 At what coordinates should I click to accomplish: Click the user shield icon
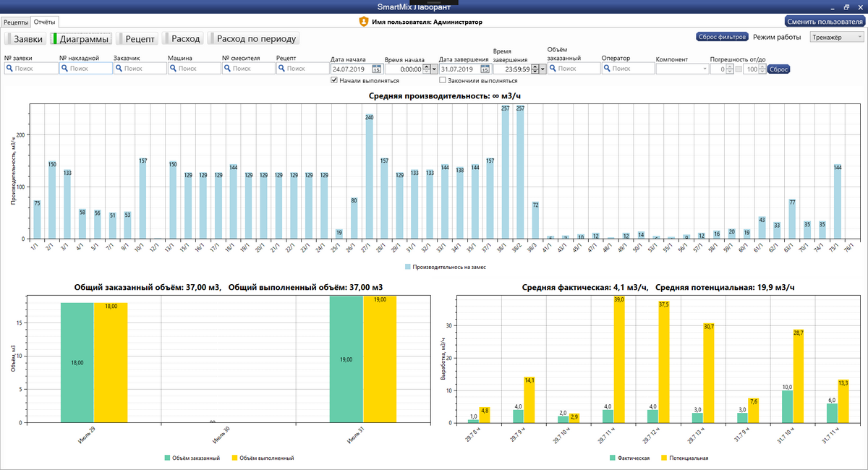tap(364, 22)
